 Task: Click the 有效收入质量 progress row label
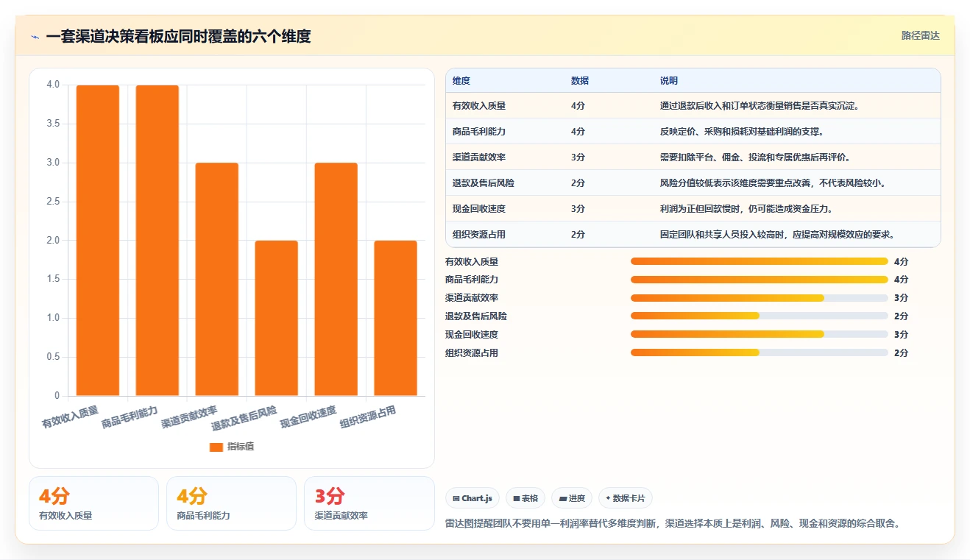point(472,261)
